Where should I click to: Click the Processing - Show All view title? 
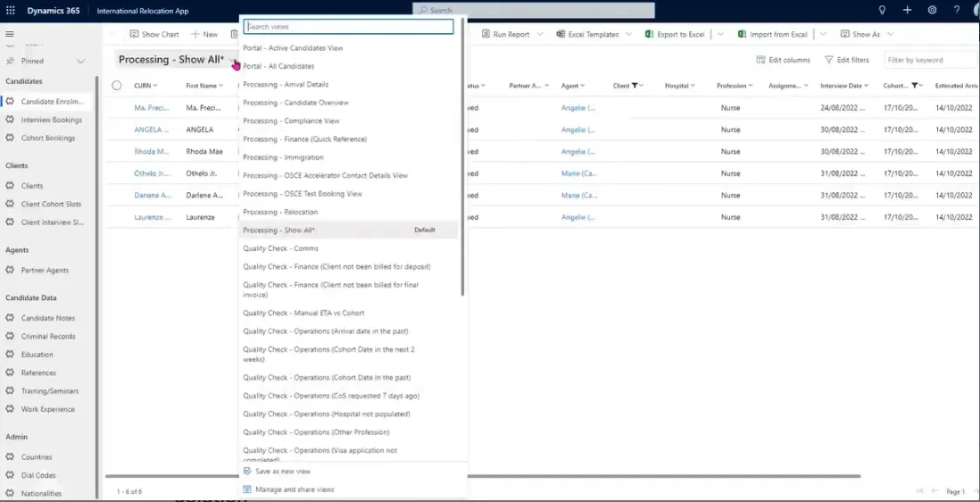[x=171, y=59]
